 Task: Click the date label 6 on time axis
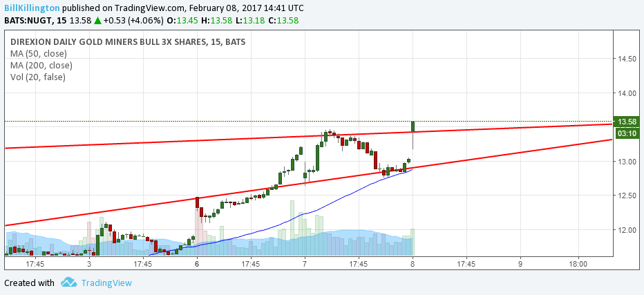[197, 264]
